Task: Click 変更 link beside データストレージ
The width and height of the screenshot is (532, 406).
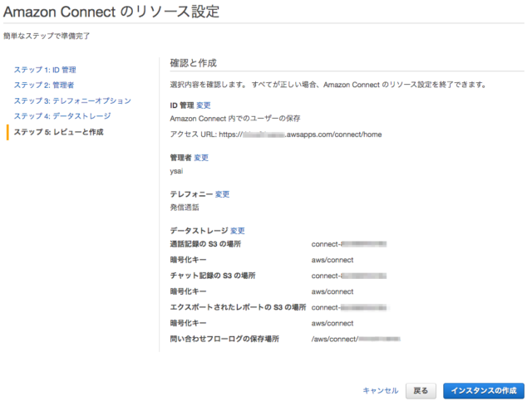Action: coord(238,231)
